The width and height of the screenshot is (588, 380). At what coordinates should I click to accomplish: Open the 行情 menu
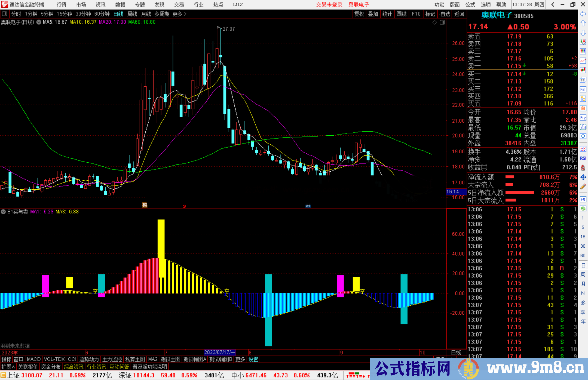coord(62,5)
